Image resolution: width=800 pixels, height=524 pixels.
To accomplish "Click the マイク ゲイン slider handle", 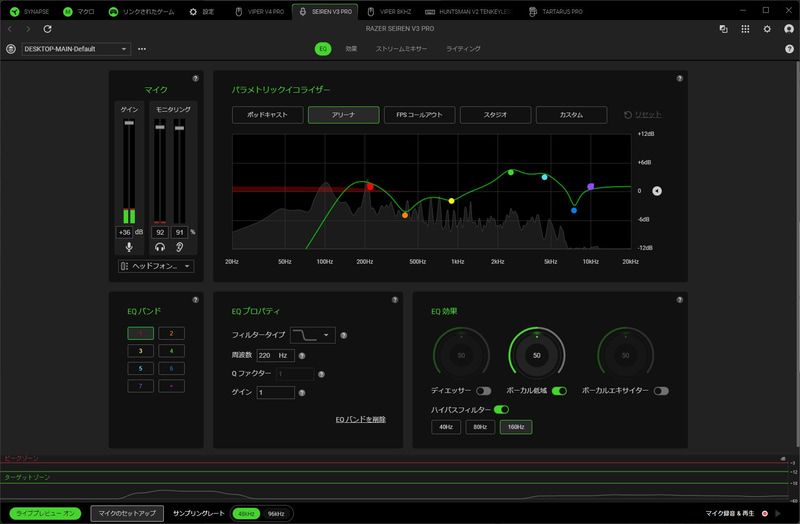I will [x=129, y=122].
